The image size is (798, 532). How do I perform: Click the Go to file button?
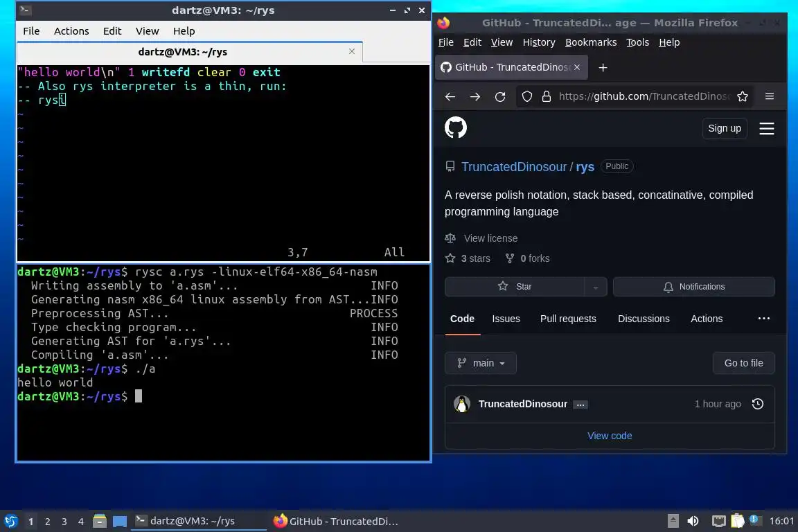point(743,363)
